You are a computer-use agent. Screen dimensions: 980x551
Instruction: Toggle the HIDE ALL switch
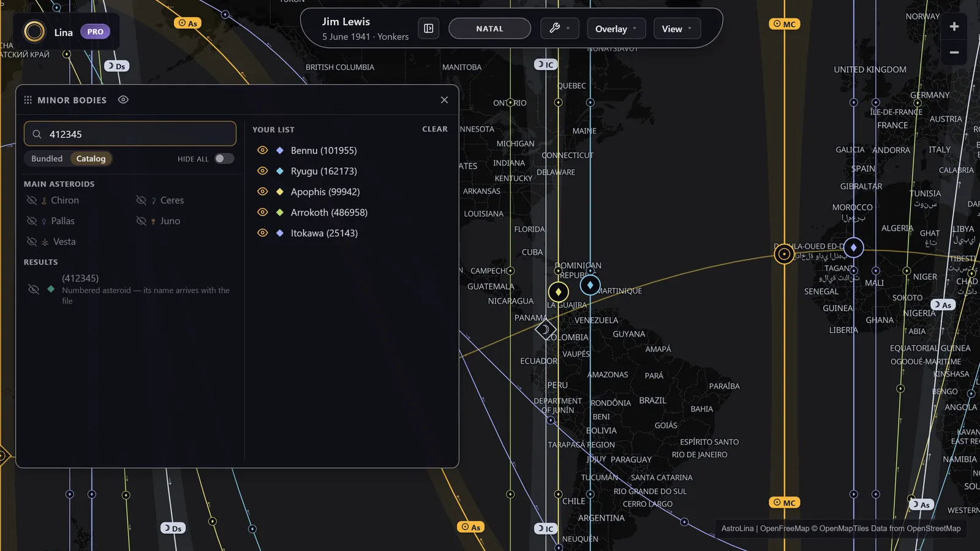pos(224,159)
